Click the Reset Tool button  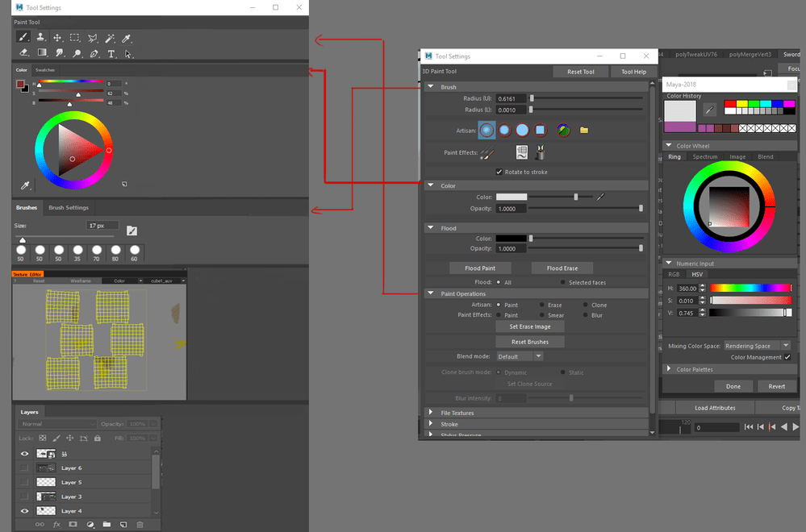click(580, 72)
